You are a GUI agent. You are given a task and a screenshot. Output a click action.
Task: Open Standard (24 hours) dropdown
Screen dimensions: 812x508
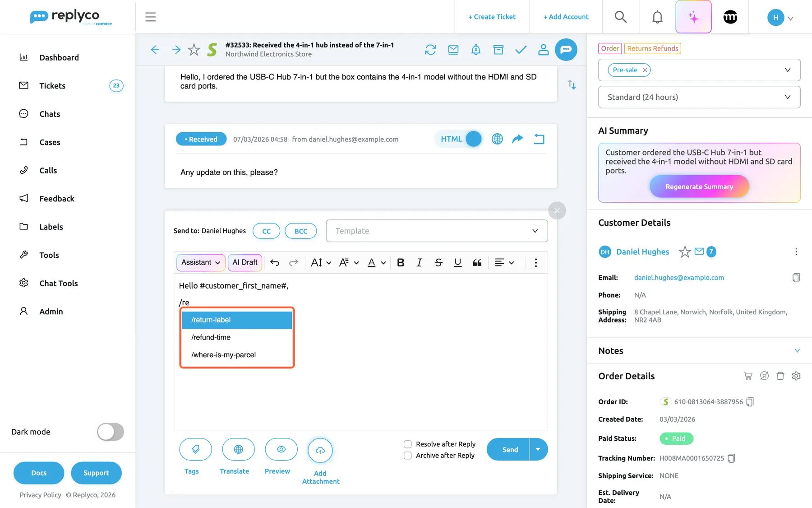coord(699,97)
